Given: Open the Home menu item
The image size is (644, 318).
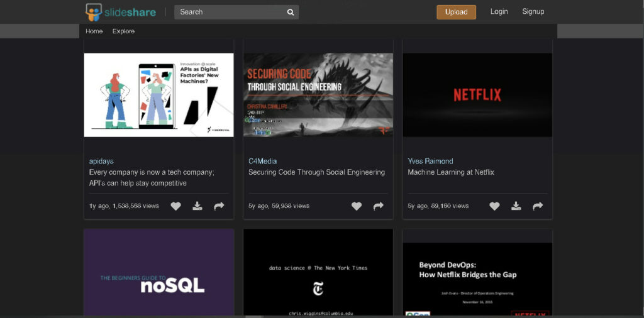Looking at the screenshot, I should click(x=94, y=31).
